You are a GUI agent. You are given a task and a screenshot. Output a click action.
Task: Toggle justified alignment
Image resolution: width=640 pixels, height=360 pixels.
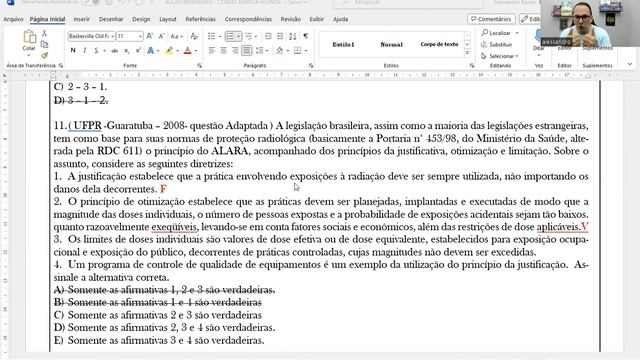click(x=247, y=51)
